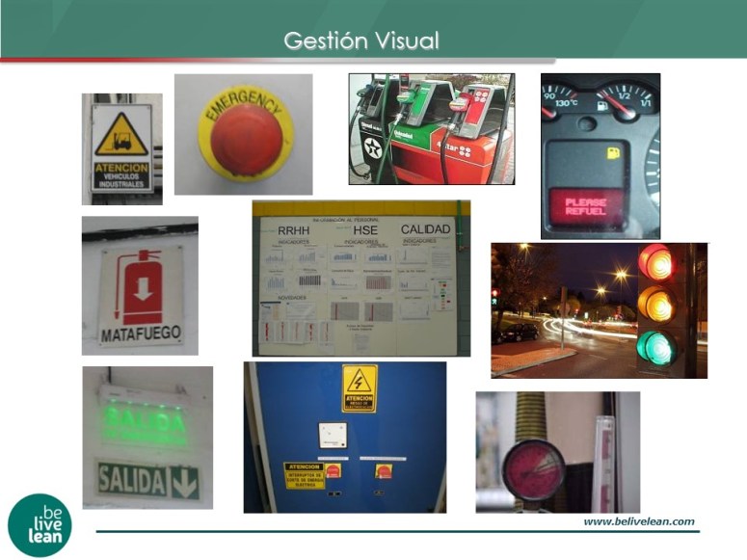Viewport: 747px width, 560px height.
Task: Open the www.belivelean.com link
Action: 638,521
